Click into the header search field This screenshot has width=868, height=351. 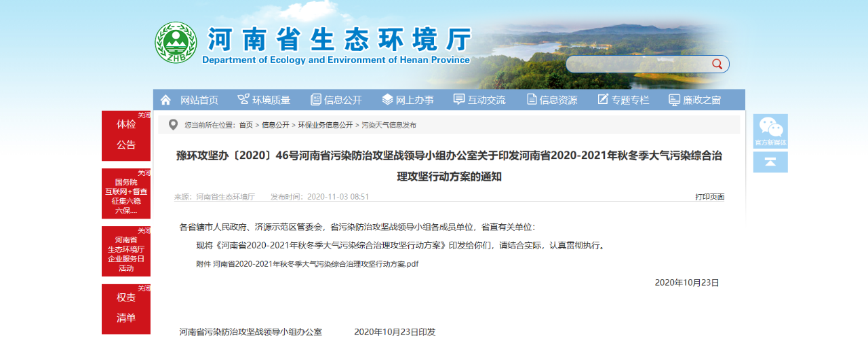click(x=637, y=64)
